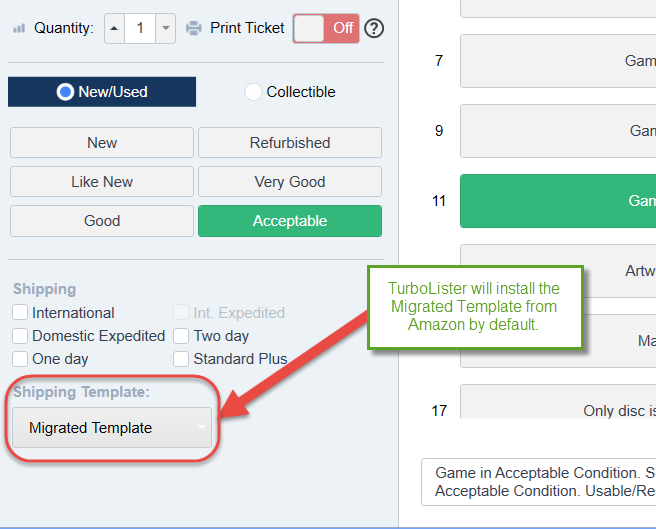Screen dimensions: 656x529
Task: Set condition to Very Good
Action: click(x=290, y=182)
